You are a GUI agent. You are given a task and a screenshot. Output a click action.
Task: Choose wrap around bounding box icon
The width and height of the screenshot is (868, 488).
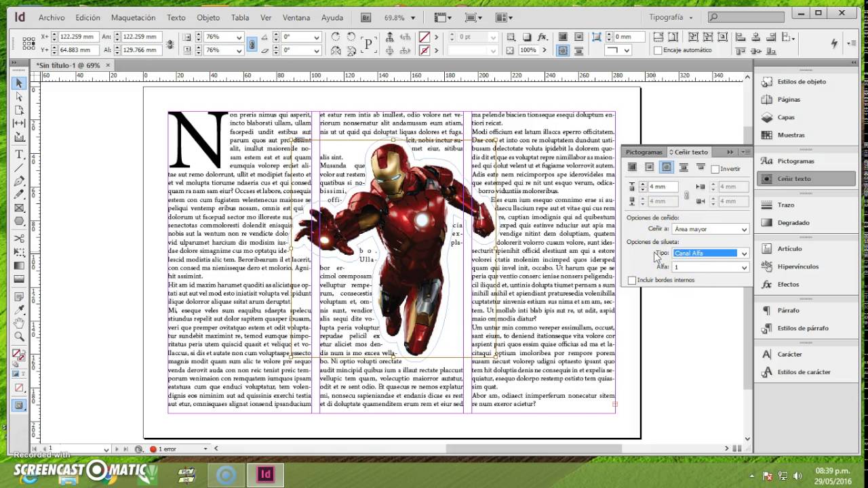(x=650, y=167)
